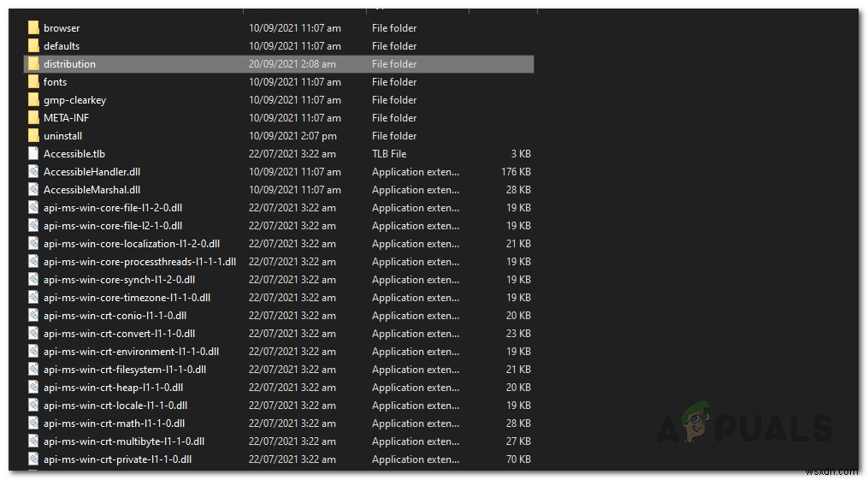Select the AccessibleMarshal.dll file name
The height and width of the screenshot is (480, 868).
(92, 190)
